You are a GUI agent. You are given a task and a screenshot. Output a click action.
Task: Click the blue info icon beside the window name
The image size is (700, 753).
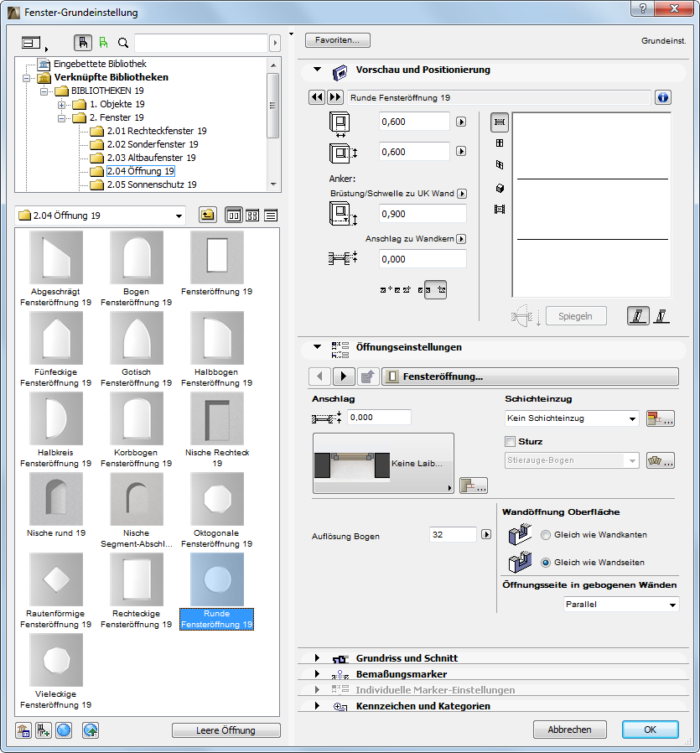pyautogui.click(x=663, y=97)
